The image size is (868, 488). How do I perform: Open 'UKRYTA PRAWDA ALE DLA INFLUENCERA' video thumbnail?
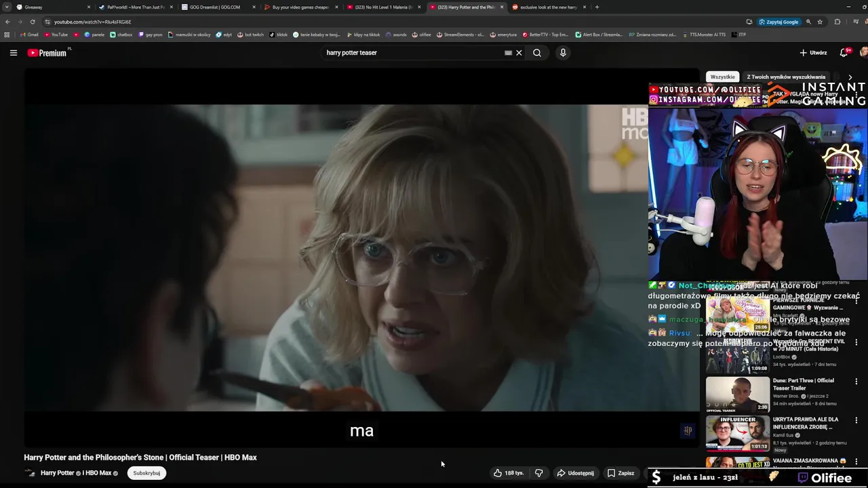(738, 433)
